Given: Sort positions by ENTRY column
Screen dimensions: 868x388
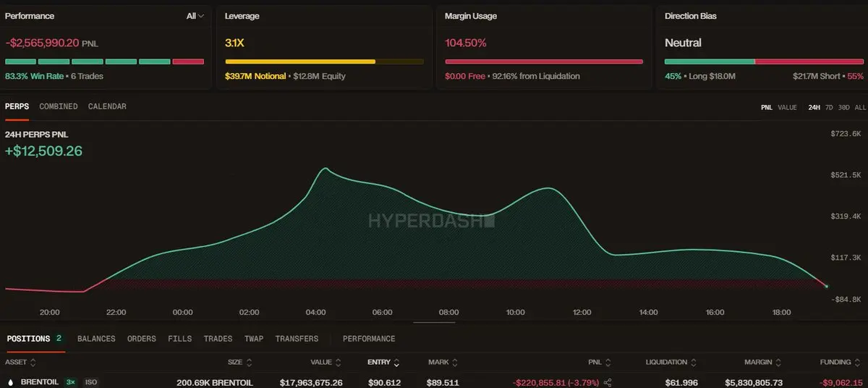Looking at the screenshot, I should coord(383,362).
